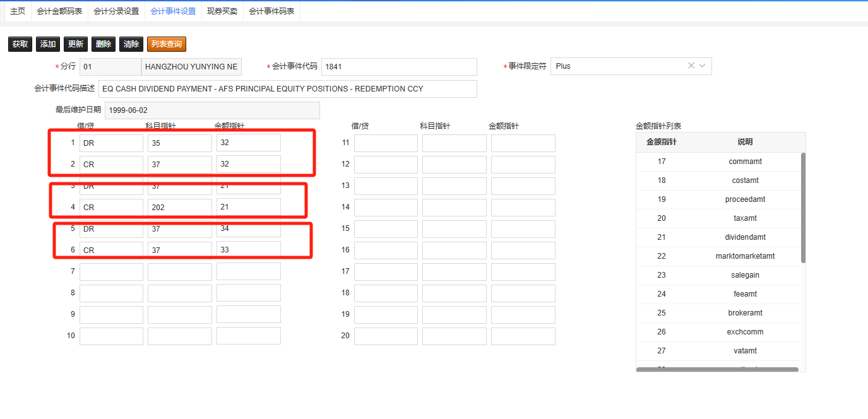The image size is (868, 419).
Task: Click the empty row 10 借/贷 field
Action: tap(111, 336)
